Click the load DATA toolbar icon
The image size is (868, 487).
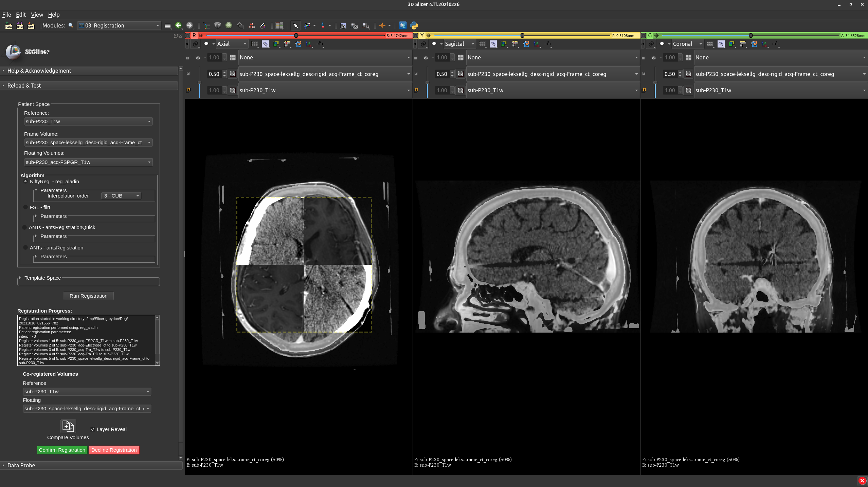[x=9, y=25]
